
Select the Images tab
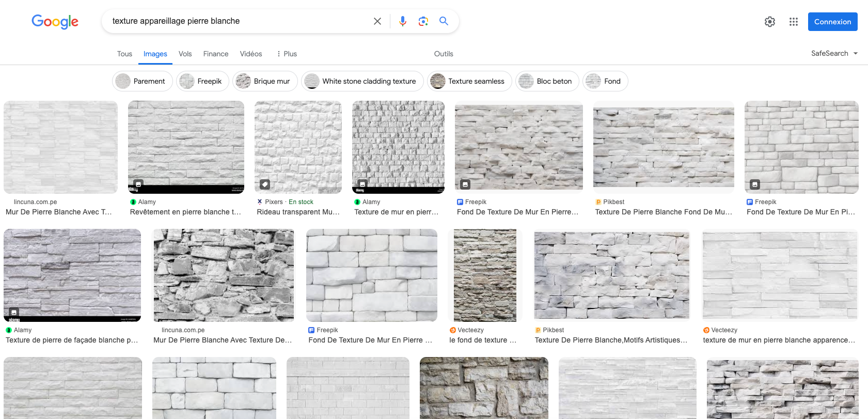point(155,54)
